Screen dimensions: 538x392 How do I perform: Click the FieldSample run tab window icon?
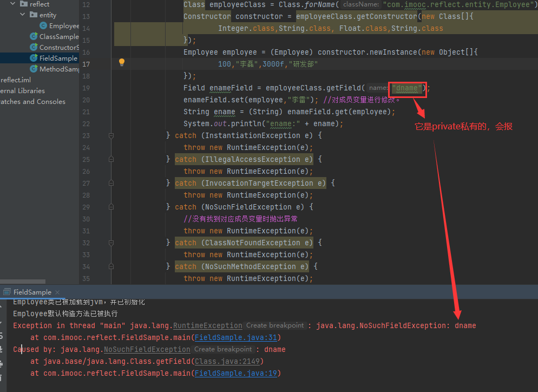click(x=6, y=292)
